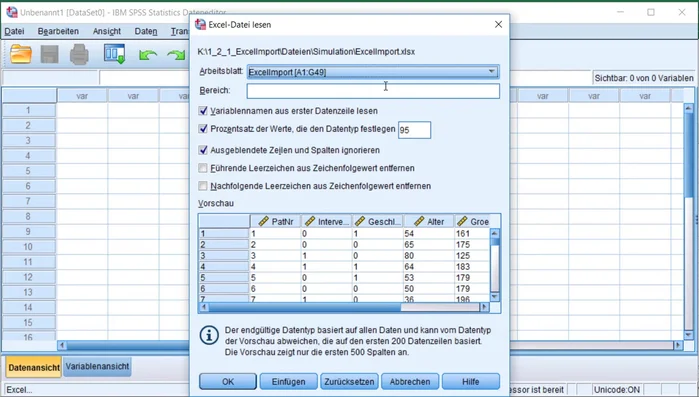Click row 12 header in data editor
The height and width of the screenshot is (397, 699).
(29, 277)
